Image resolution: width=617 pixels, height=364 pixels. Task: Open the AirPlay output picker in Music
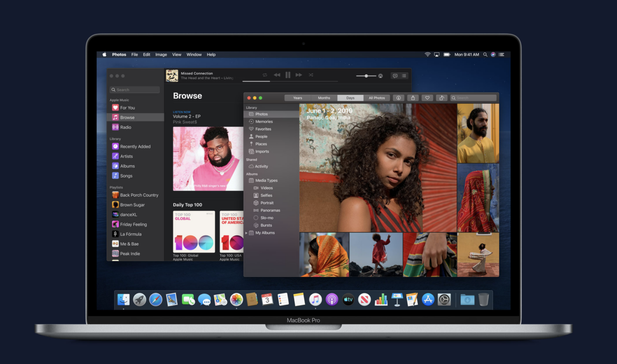(x=380, y=76)
